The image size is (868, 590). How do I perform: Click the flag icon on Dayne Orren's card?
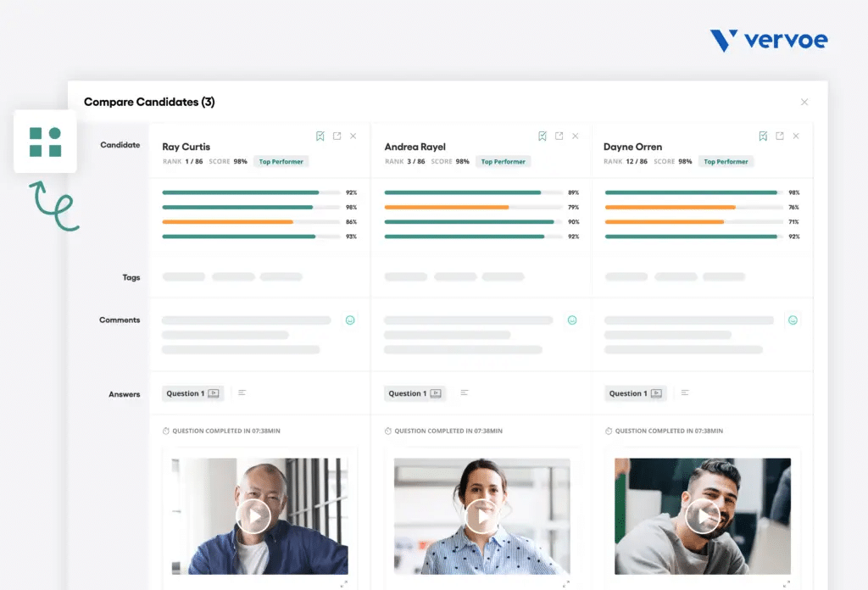[x=763, y=136]
